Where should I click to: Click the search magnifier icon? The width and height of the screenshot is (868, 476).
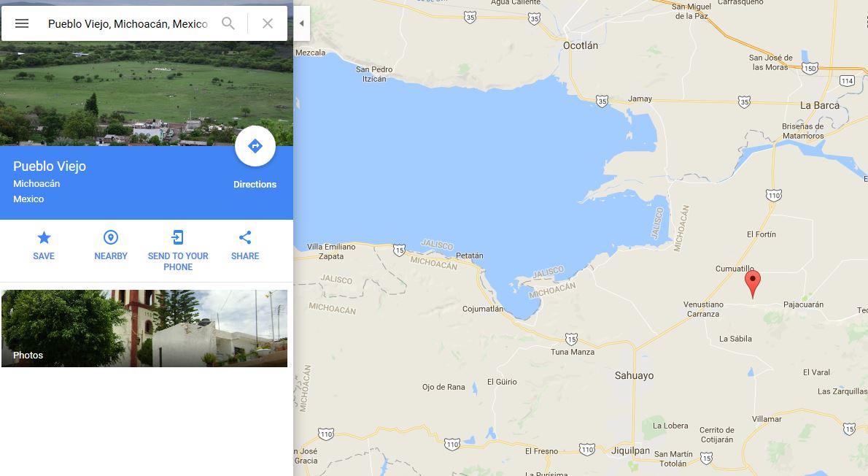point(228,23)
